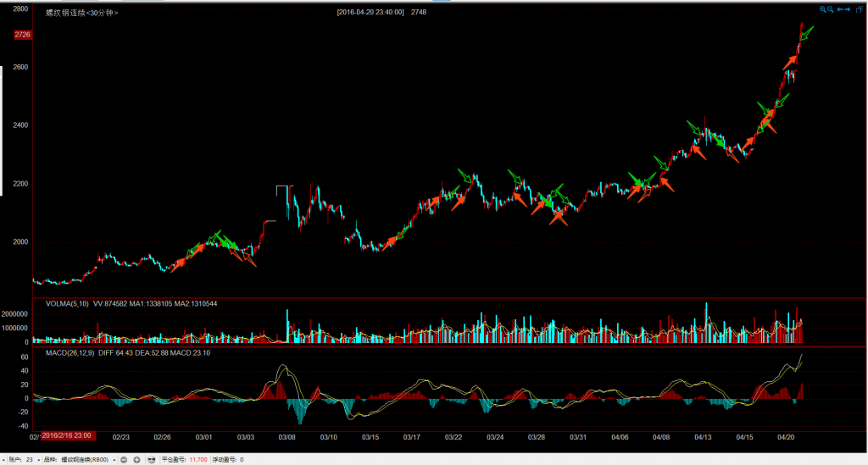Click the 03/22 date on the time axis
The width and height of the screenshot is (868, 465).
pos(453,437)
